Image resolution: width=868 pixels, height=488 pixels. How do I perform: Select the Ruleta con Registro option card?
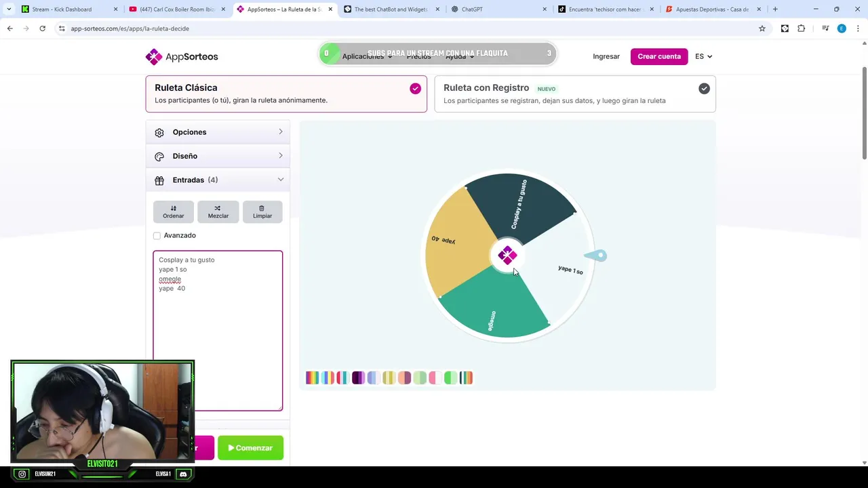575,94
